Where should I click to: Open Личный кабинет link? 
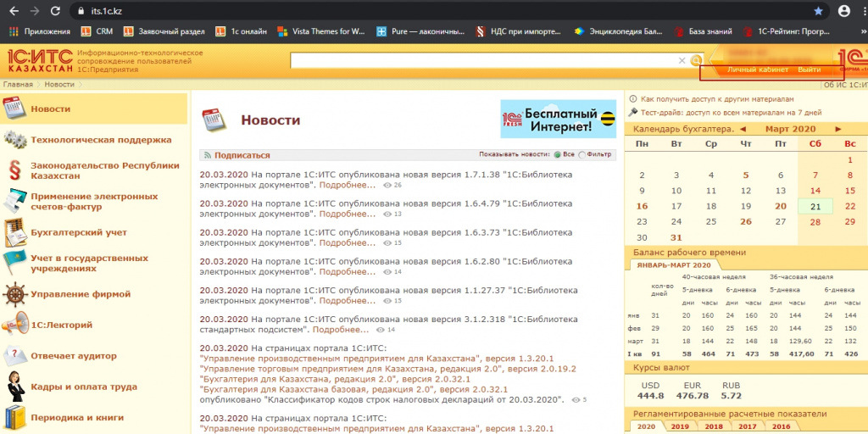[757, 70]
